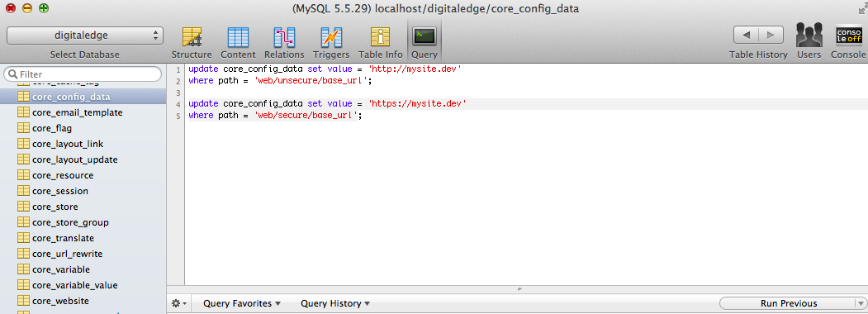Click the window title core_config_data text
The width and height of the screenshot is (868, 314).
tap(534, 8)
